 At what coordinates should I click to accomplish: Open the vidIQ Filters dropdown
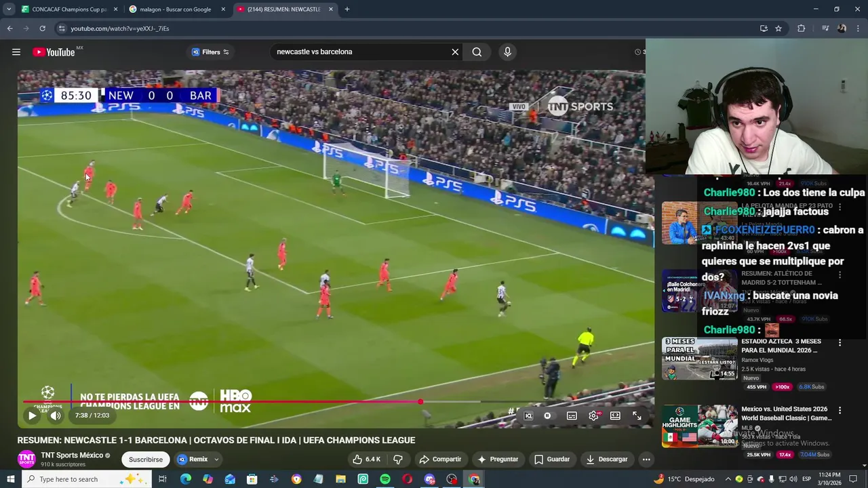pyautogui.click(x=210, y=52)
